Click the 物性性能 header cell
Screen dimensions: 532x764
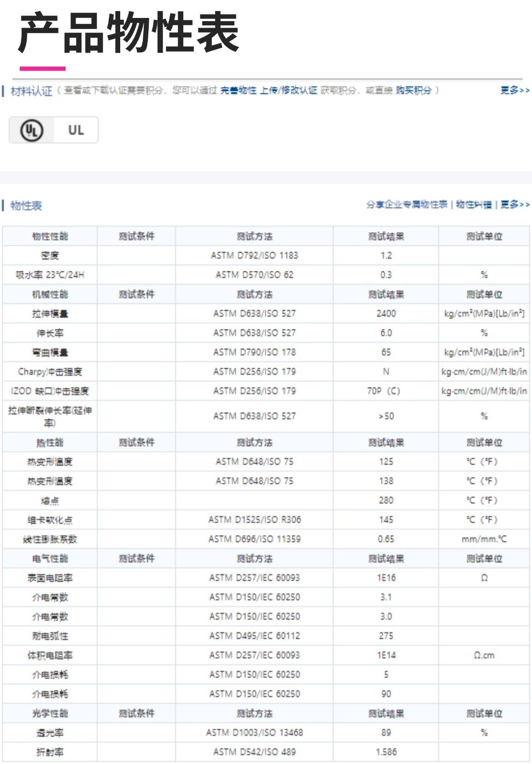pos(50,236)
